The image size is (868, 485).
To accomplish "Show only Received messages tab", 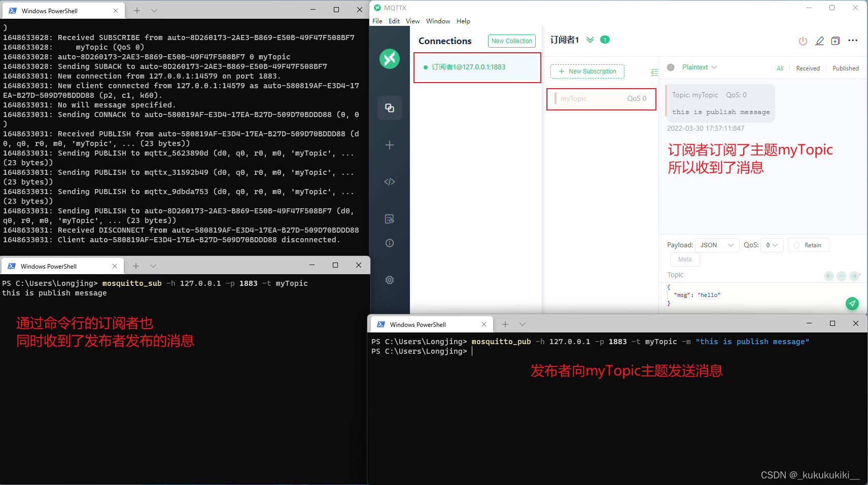I will (808, 68).
